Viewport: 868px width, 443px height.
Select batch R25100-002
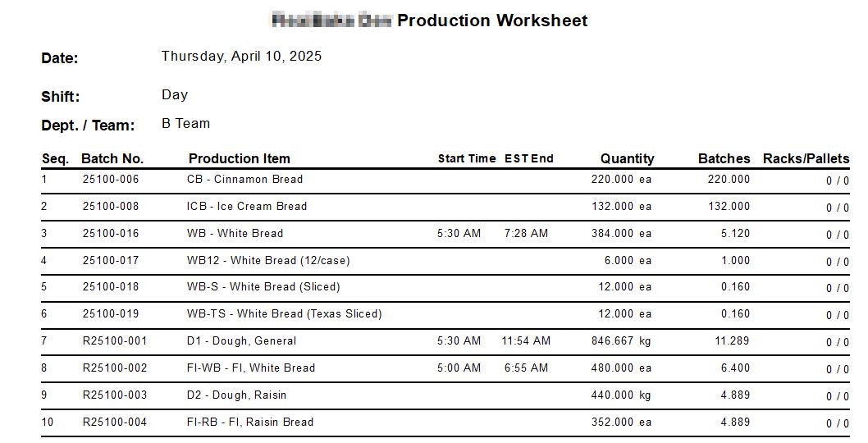point(115,368)
